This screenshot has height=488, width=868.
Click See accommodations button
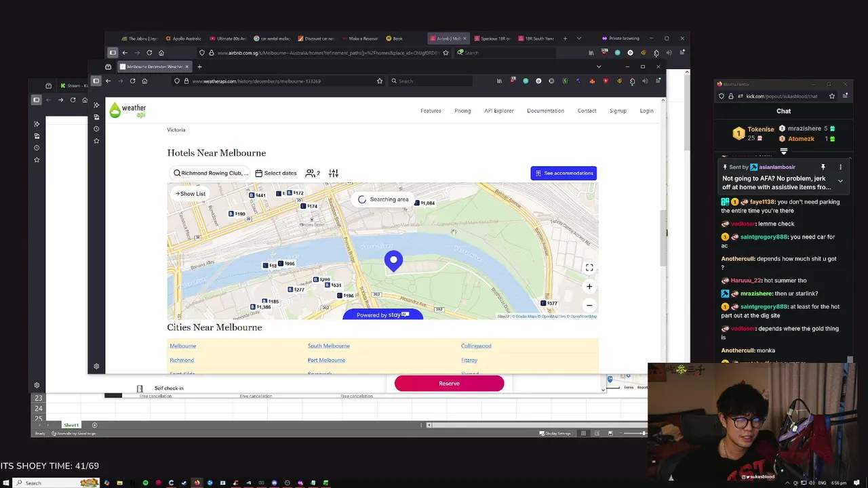click(x=564, y=173)
